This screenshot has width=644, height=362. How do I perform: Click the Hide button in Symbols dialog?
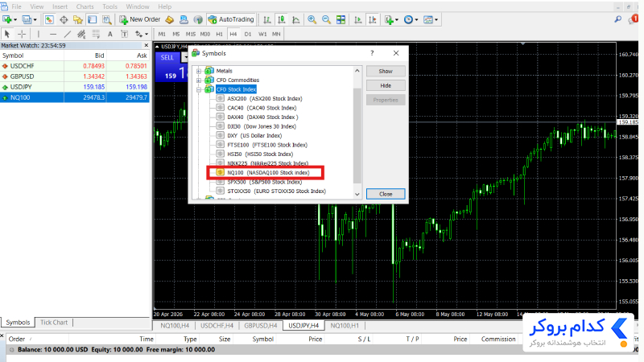pyautogui.click(x=386, y=85)
